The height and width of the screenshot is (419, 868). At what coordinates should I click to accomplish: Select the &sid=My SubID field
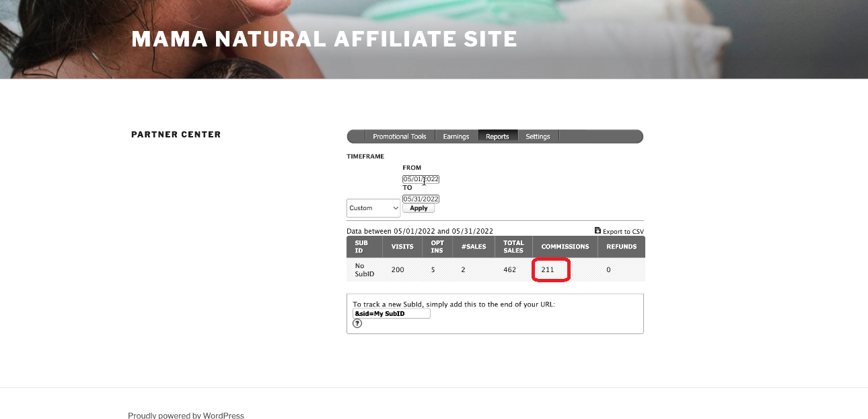(392, 314)
